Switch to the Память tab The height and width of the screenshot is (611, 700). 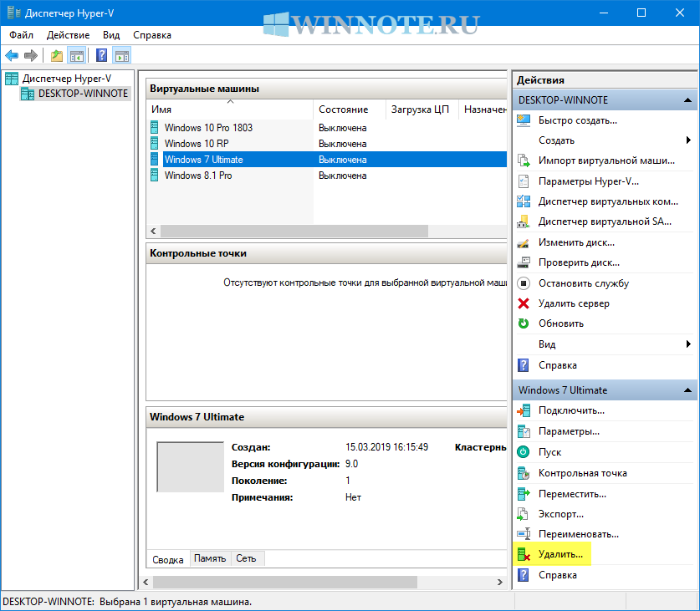[x=210, y=558]
